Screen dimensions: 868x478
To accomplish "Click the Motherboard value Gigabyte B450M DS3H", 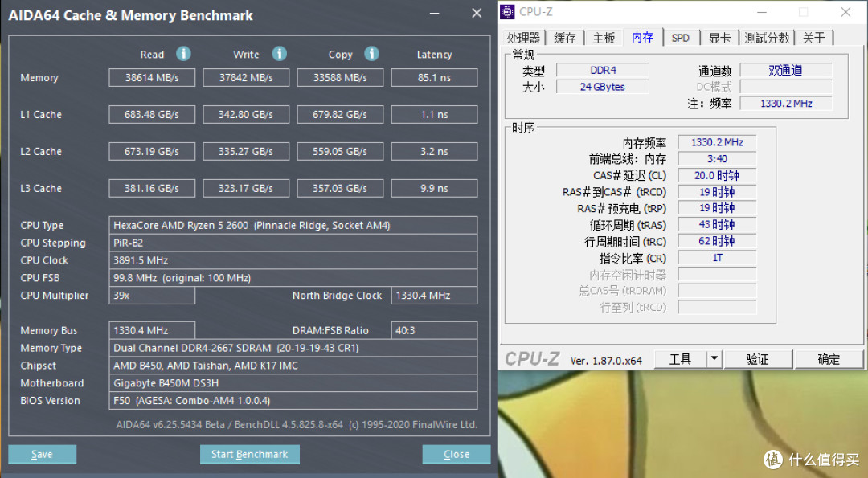I will [x=293, y=383].
